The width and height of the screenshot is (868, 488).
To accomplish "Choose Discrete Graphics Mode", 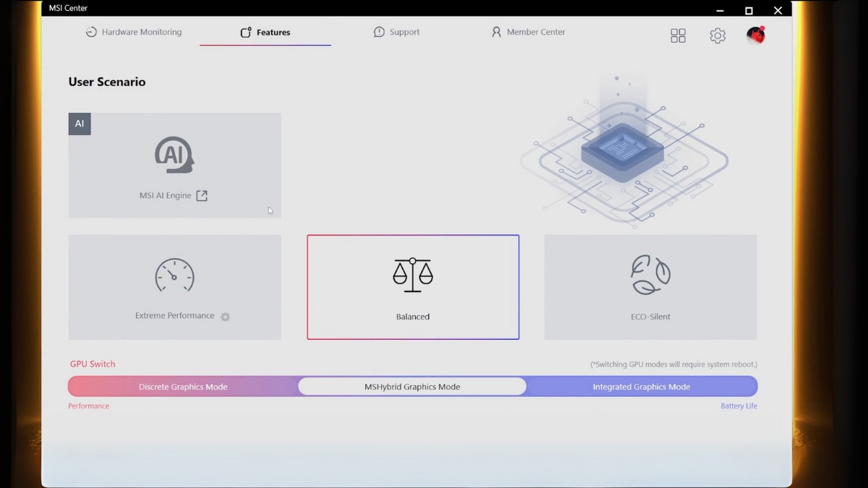I will pyautogui.click(x=183, y=387).
